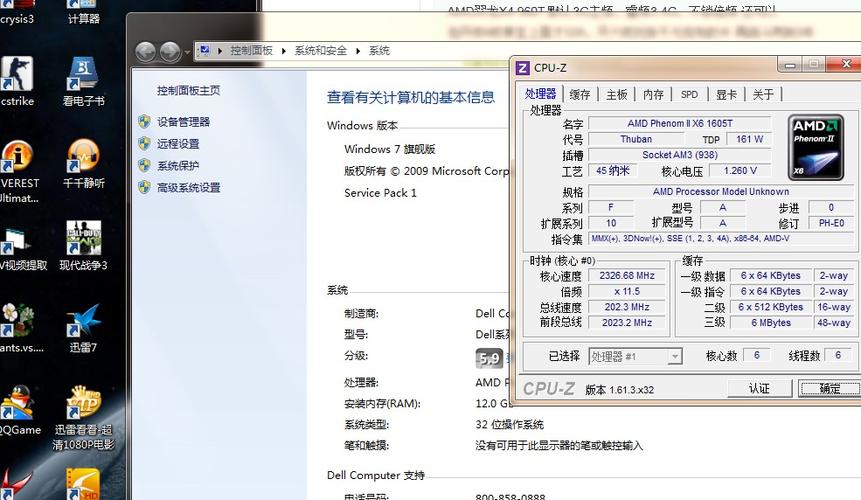Viewport: 861px width, 500px height.
Task: Switch to the 显卡 tab in CPU-Z
Action: pos(726,94)
